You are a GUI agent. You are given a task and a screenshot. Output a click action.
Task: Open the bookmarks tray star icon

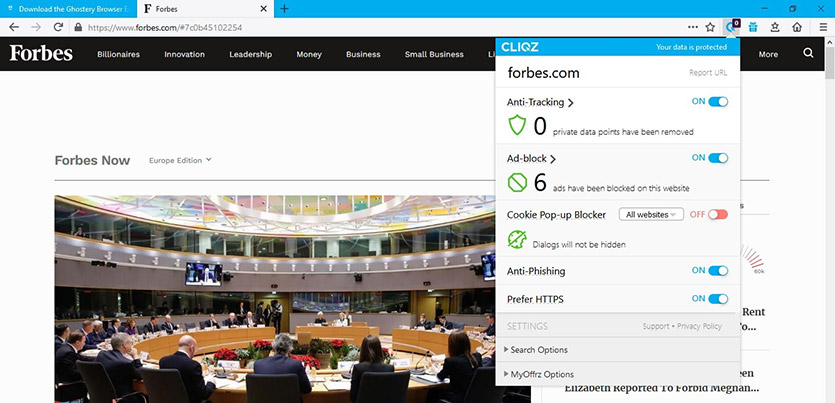click(775, 27)
